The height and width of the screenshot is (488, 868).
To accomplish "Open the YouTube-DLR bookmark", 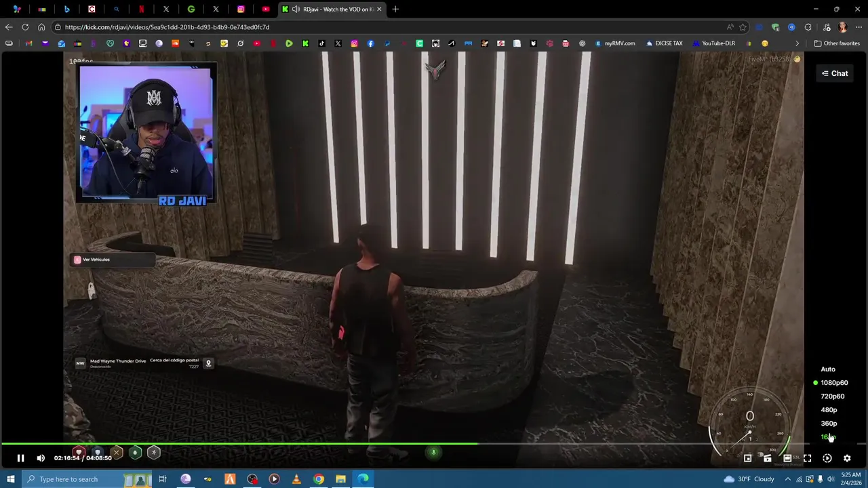I will (x=714, y=43).
